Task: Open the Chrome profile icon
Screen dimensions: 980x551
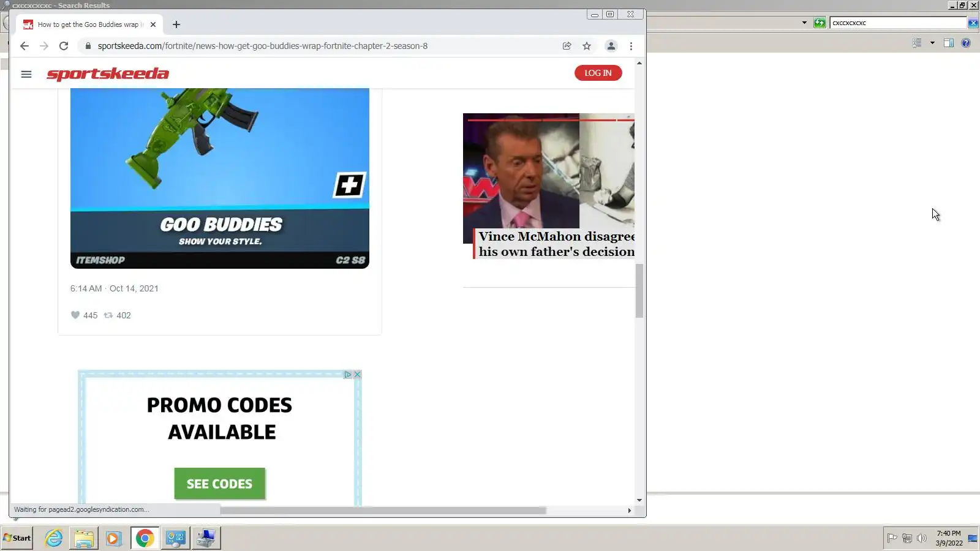Action: tap(611, 46)
